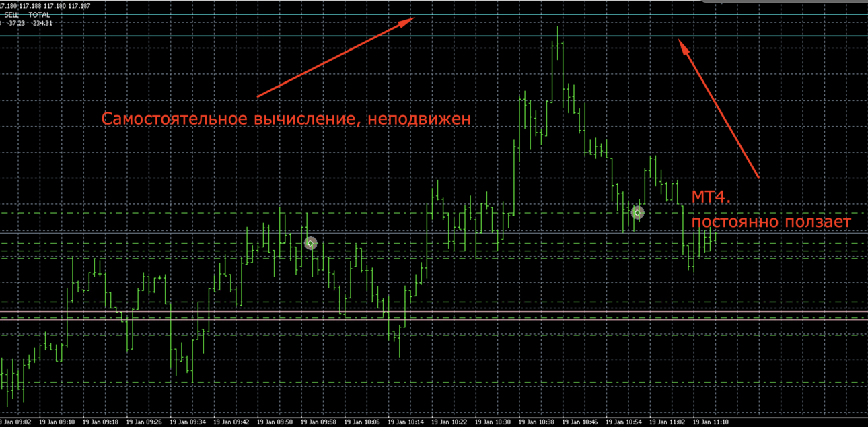This screenshot has width=868, height=427.
Task: Click the TOTAL column header label
Action: click(x=39, y=15)
